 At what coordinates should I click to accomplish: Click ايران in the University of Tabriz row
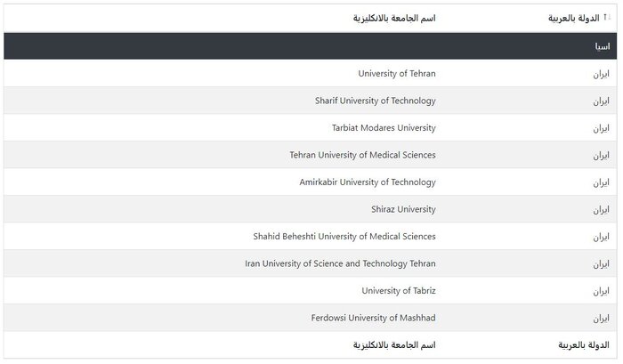pyautogui.click(x=600, y=291)
